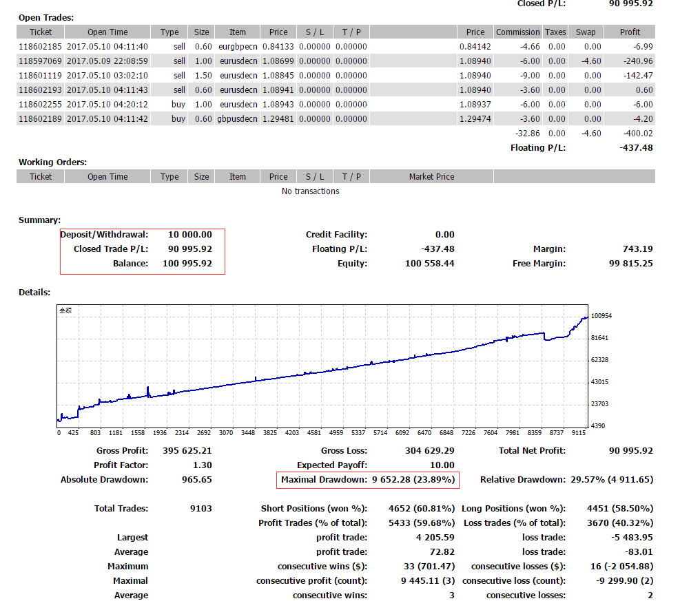Click the Free Margin value

point(631,263)
